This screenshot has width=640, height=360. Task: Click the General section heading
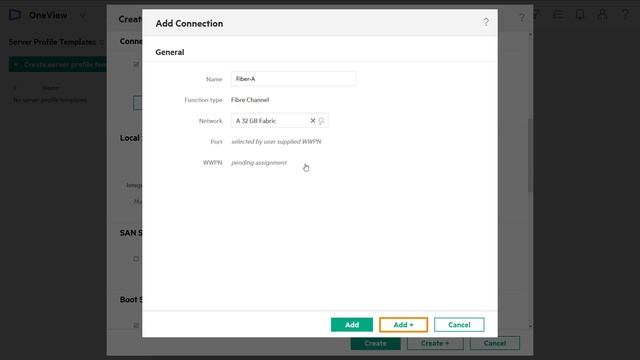[170, 52]
